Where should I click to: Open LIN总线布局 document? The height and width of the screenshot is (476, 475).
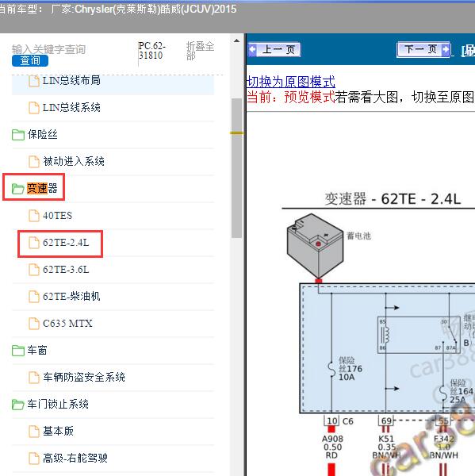pyautogui.click(x=71, y=80)
